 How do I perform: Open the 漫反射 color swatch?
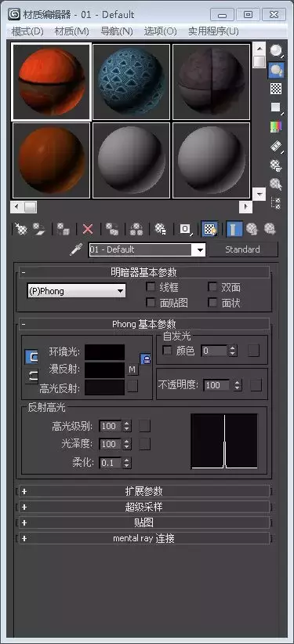[x=105, y=369]
